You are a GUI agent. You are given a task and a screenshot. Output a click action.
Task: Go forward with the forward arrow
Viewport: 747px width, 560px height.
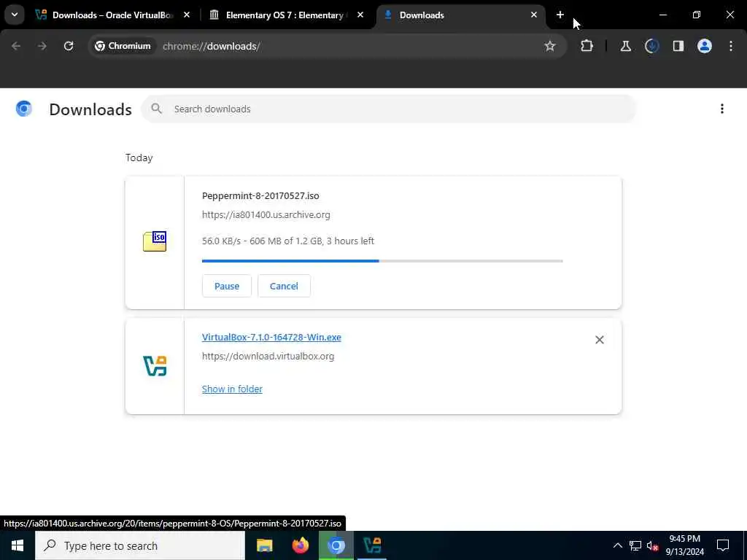pyautogui.click(x=42, y=46)
